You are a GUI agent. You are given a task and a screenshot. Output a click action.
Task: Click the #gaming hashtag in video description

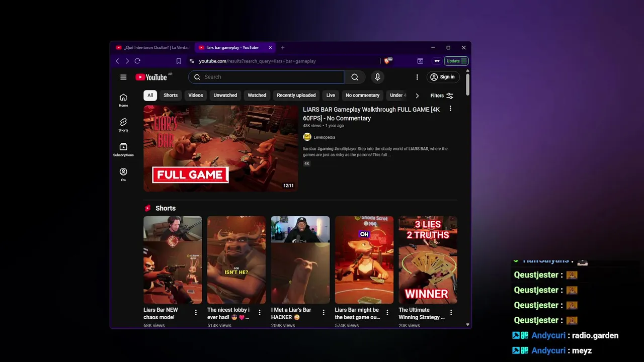click(326, 149)
